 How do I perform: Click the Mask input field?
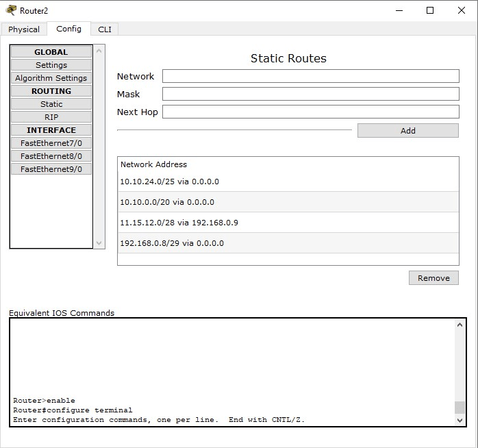pos(310,94)
